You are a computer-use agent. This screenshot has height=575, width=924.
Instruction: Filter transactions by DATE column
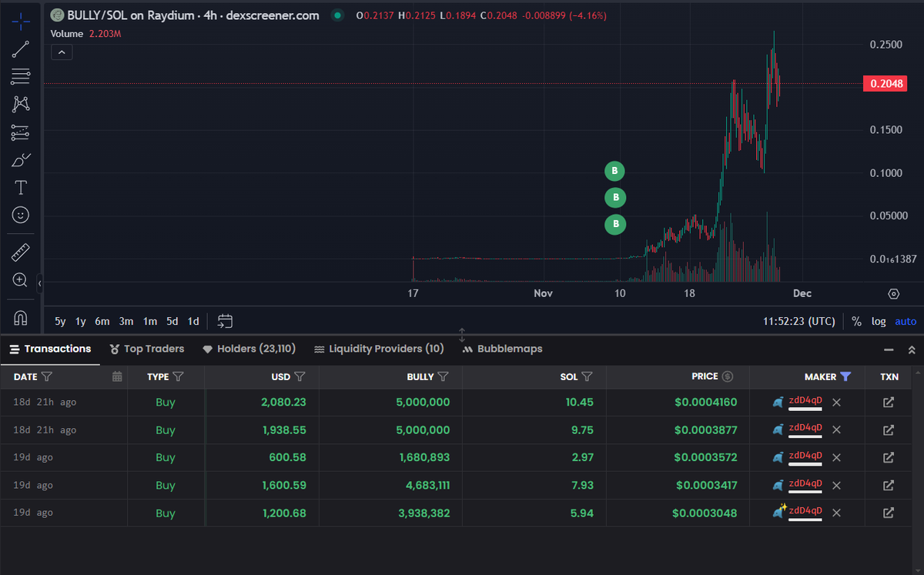pos(46,376)
